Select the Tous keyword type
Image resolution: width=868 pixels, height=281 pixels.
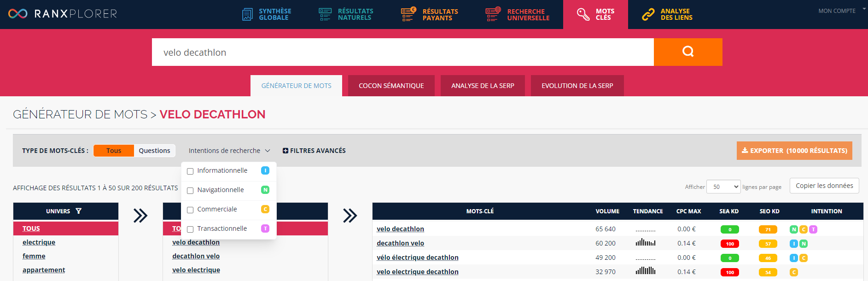(114, 151)
